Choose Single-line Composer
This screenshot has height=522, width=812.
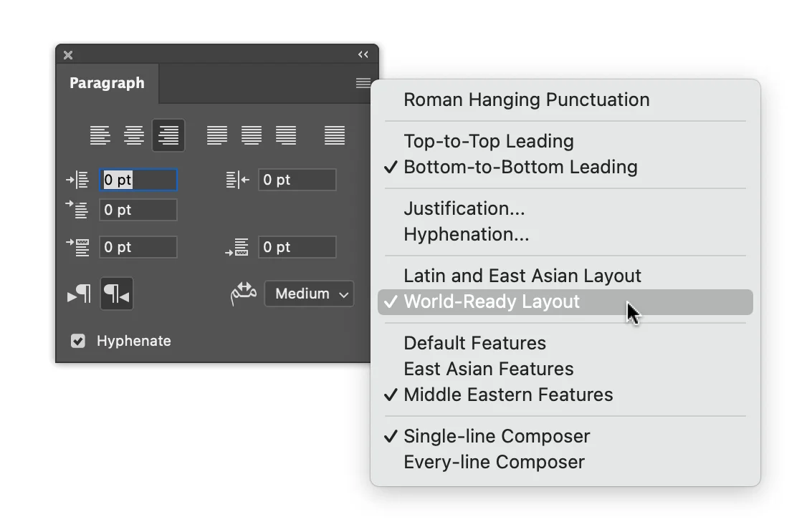coord(565,436)
